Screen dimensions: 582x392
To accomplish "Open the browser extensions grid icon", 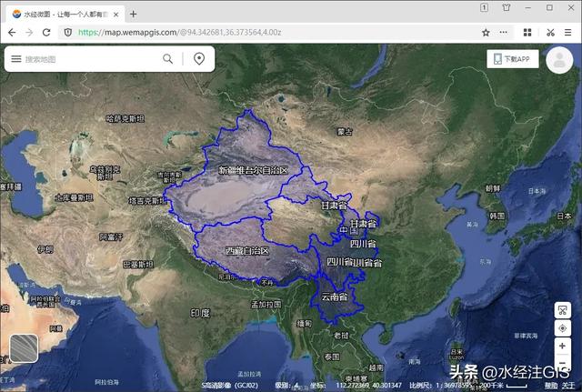I will [x=527, y=33].
